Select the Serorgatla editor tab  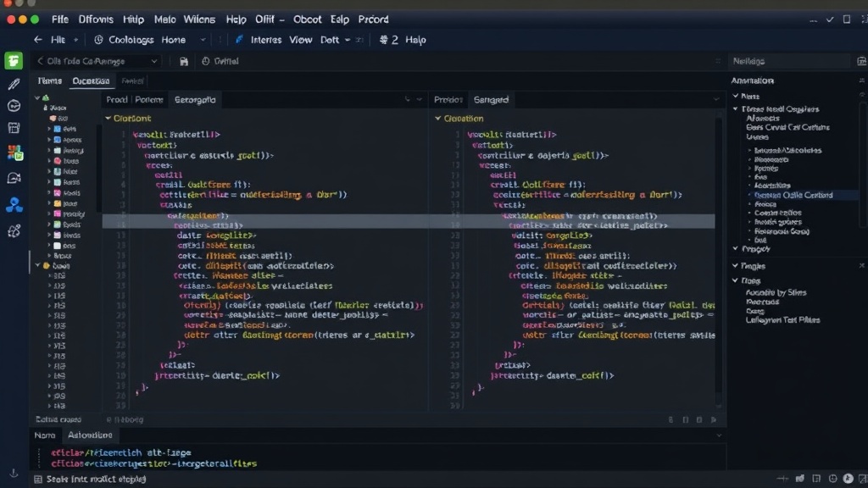(195, 100)
